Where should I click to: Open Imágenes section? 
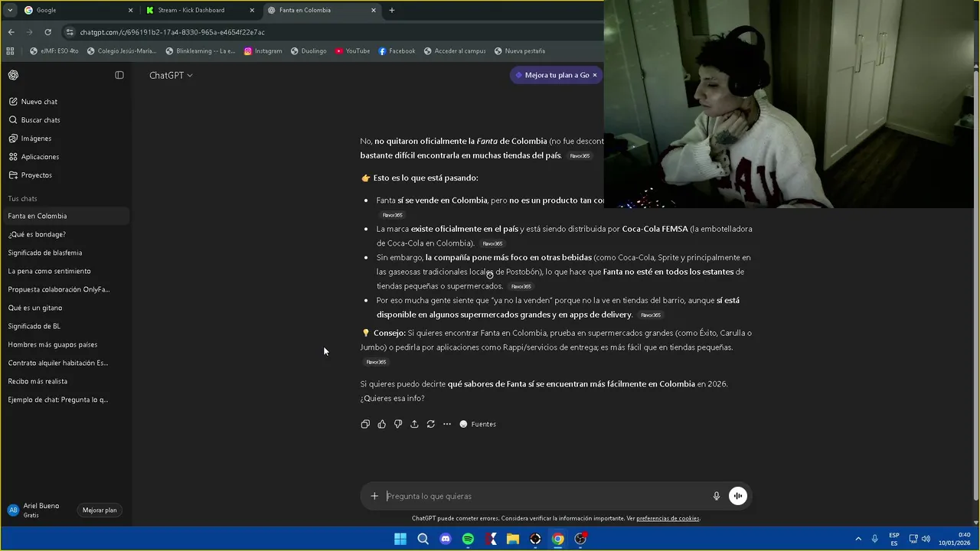coord(65,139)
